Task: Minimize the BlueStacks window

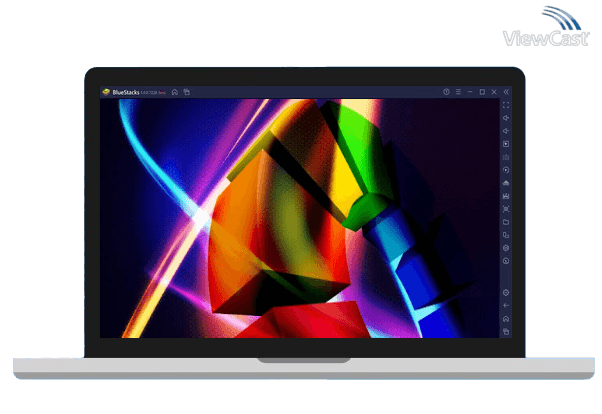Action: pyautogui.click(x=470, y=92)
